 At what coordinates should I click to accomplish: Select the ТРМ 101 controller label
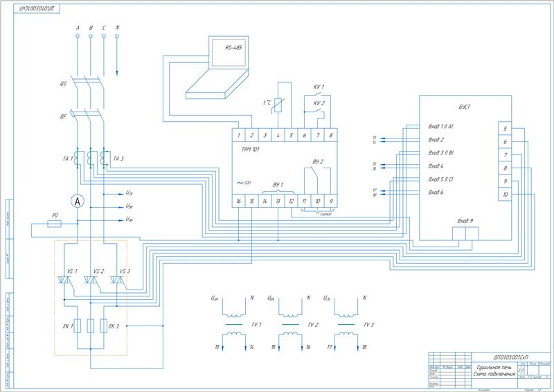pos(250,150)
